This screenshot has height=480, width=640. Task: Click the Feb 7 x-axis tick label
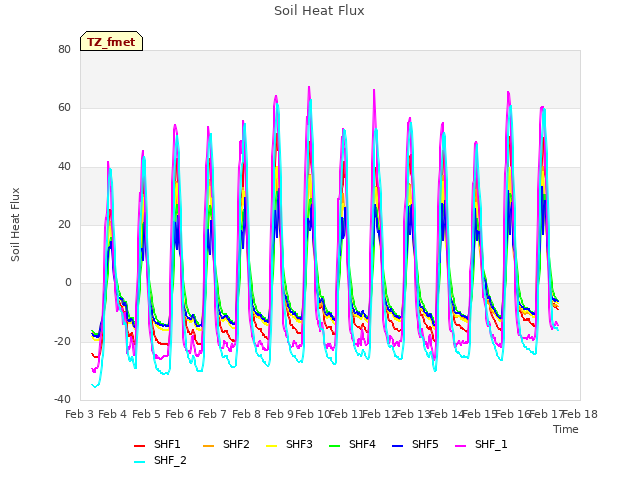(x=212, y=414)
